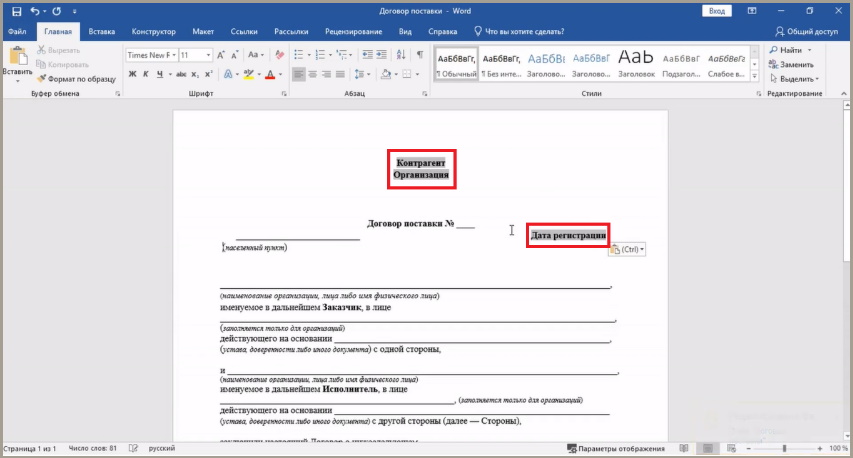Click the Sort icon in paragraph group

(401, 55)
